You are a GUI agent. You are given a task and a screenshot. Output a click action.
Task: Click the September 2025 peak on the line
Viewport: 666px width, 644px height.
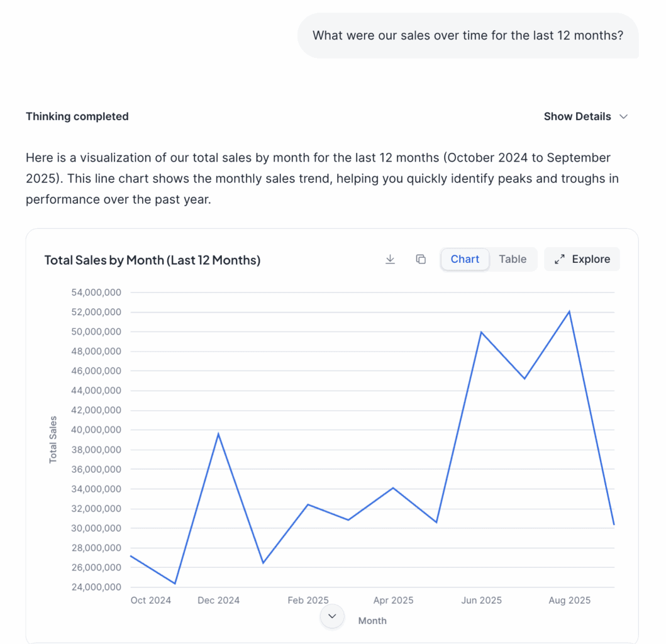[569, 311]
